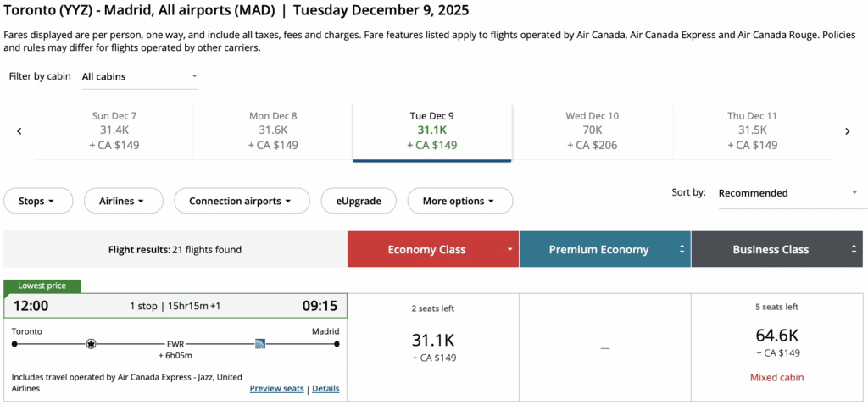The width and height of the screenshot is (868, 405).
Task: Click the Star Alliance icon on route line
Action: [x=92, y=344]
